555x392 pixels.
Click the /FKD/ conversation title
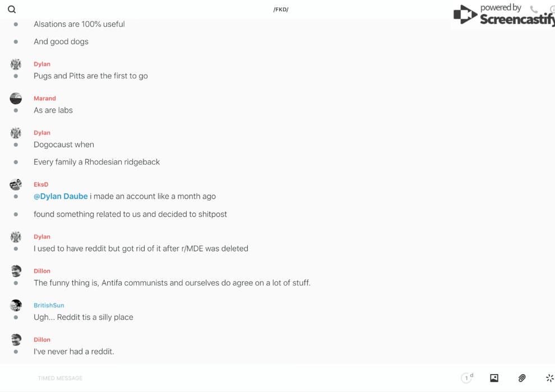point(281,10)
